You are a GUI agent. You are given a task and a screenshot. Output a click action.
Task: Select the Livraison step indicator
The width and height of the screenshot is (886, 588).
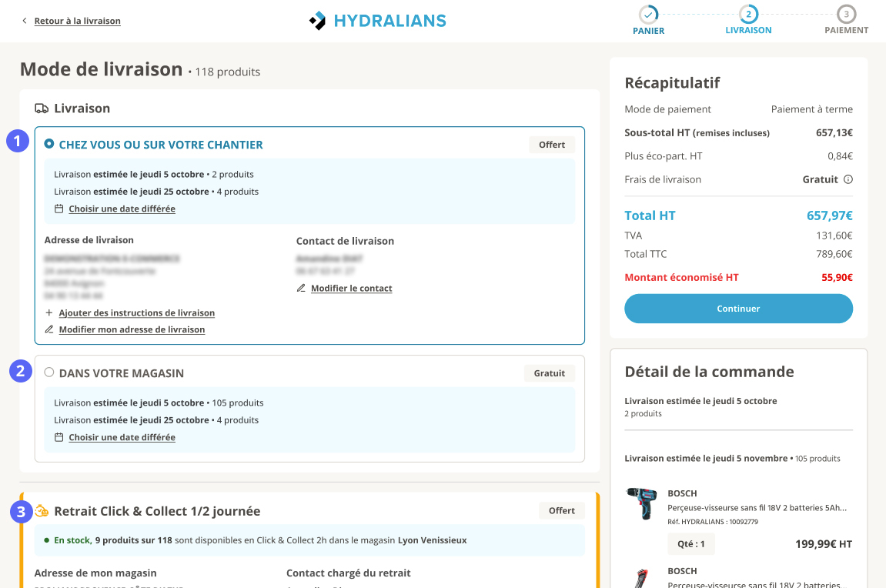click(748, 21)
